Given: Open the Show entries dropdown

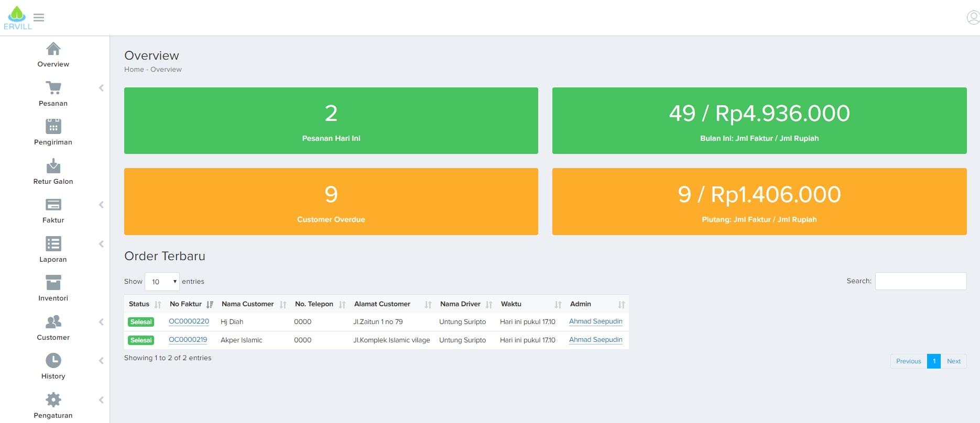Looking at the screenshot, I should tap(162, 282).
